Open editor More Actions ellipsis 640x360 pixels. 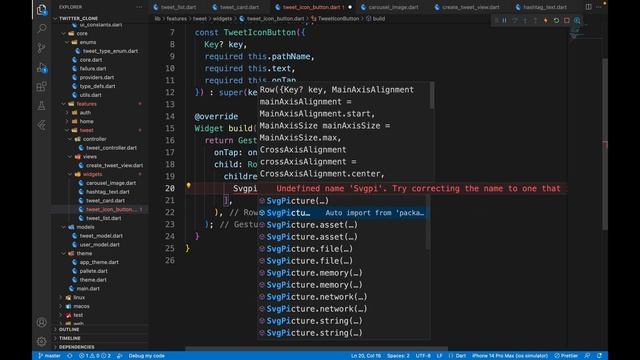[599, 7]
